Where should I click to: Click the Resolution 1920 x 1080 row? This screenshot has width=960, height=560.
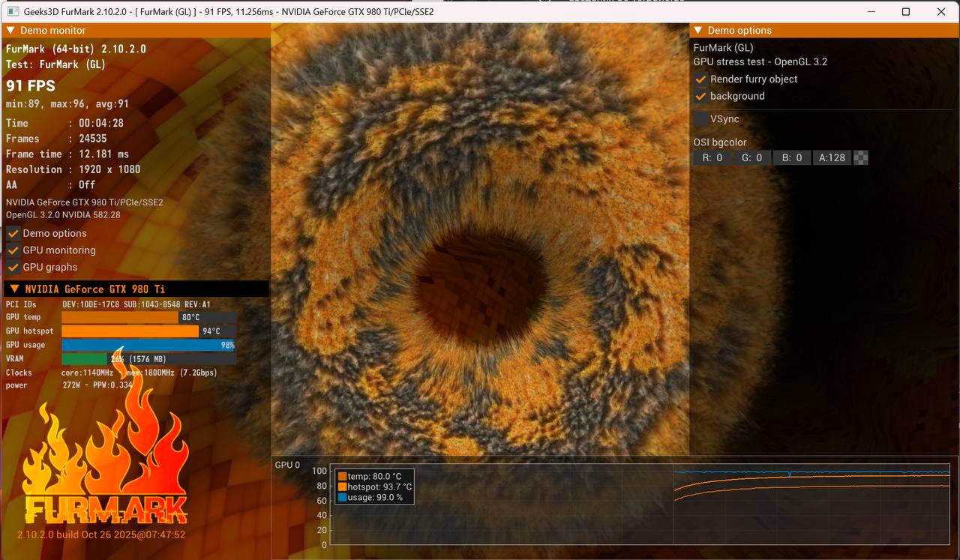coord(73,169)
